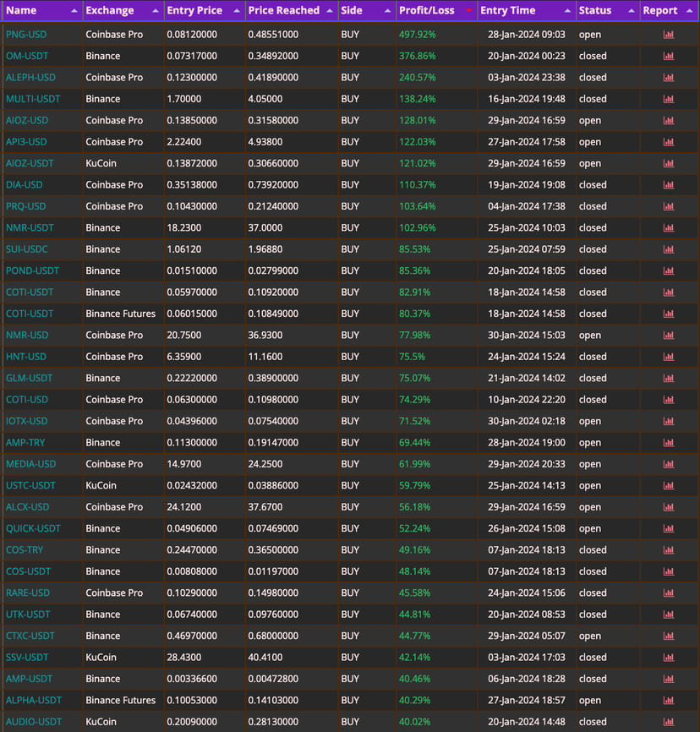The width and height of the screenshot is (700, 732).
Task: Open the MEDIA-USD report chart icon
Action: tap(668, 464)
